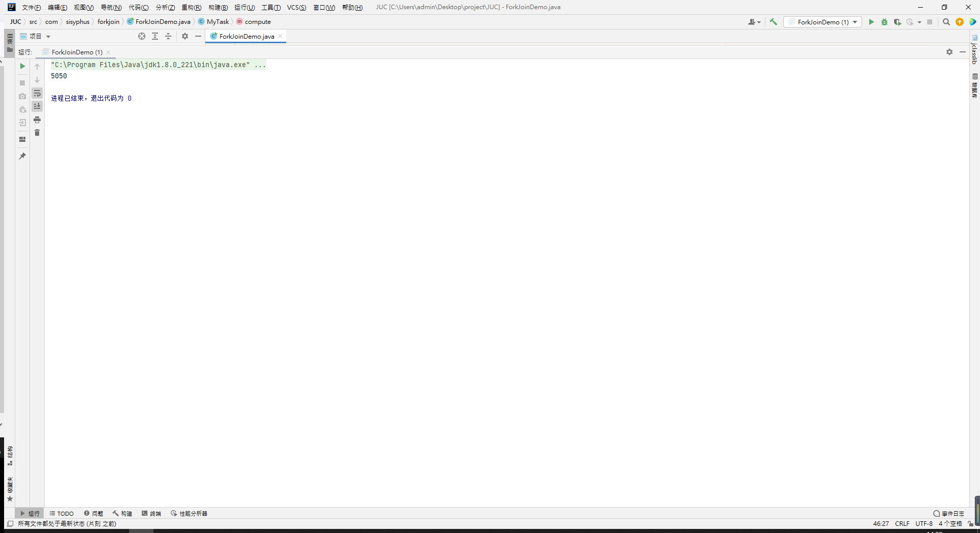Open the VCS(S) menu

pos(297,7)
